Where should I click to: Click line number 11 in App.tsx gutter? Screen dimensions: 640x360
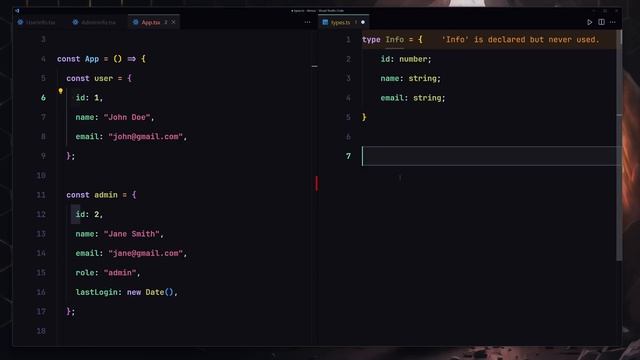point(41,195)
